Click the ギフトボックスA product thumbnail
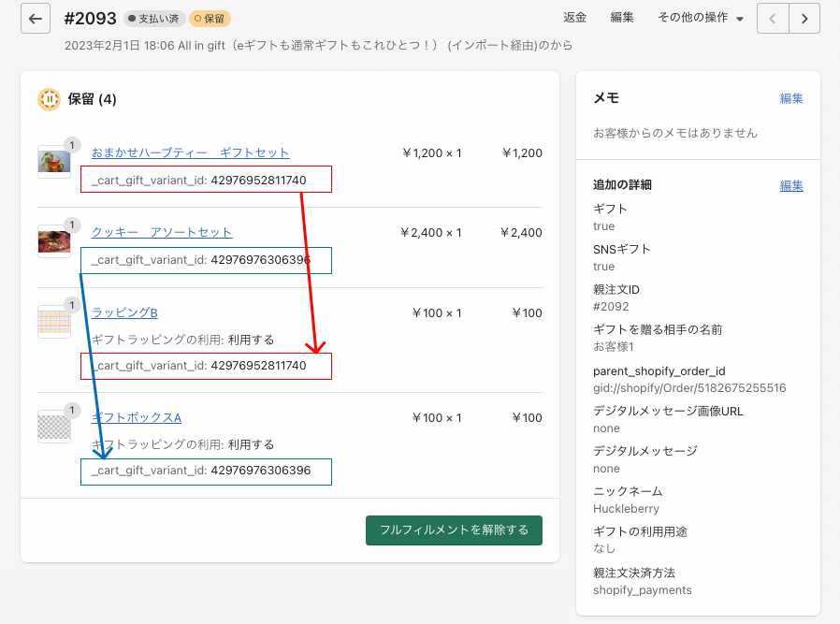This screenshot has height=624, width=840. click(x=53, y=427)
